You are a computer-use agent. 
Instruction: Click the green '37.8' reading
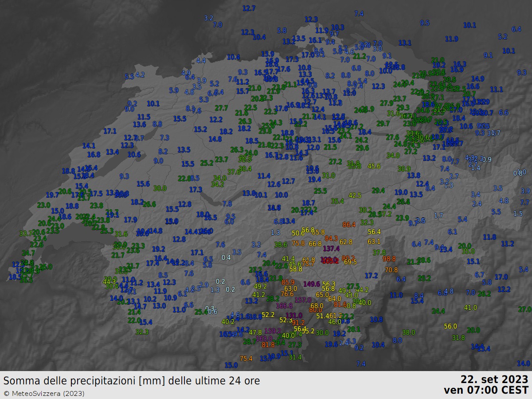(x=379, y=252)
